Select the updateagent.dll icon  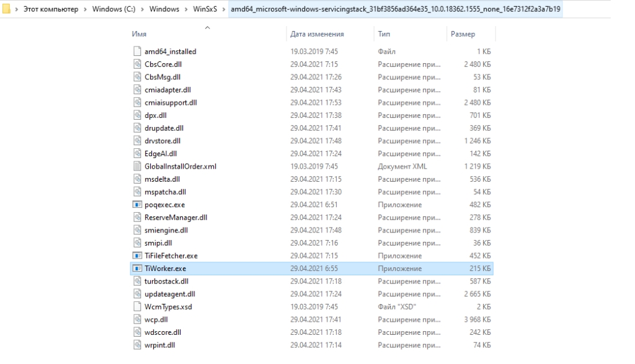tap(138, 293)
